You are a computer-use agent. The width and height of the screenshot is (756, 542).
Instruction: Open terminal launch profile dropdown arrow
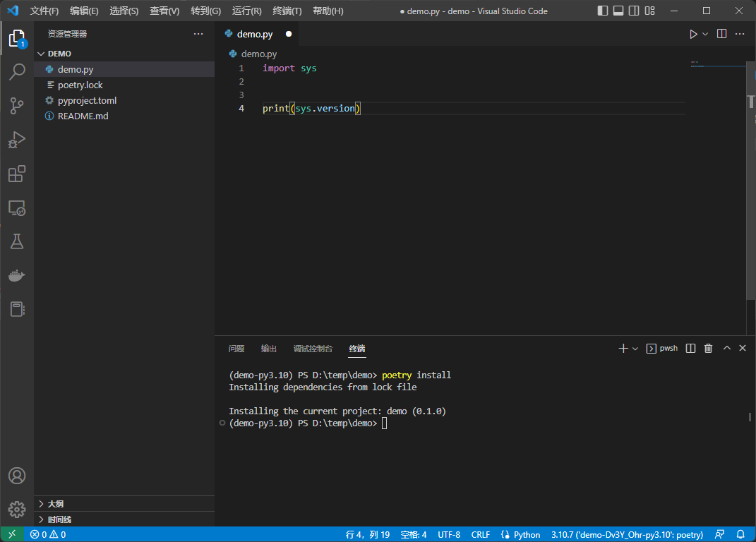(635, 349)
